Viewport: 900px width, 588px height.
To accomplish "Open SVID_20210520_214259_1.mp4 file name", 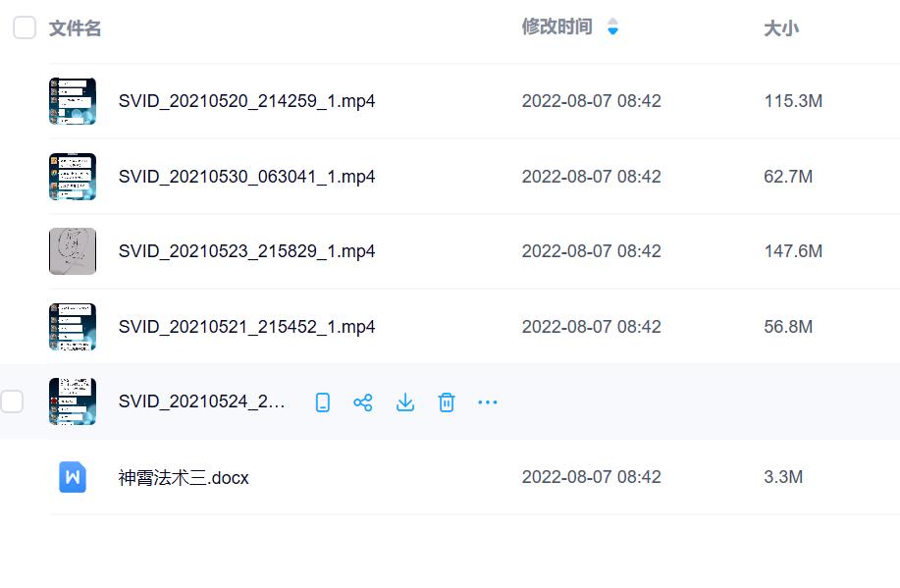I will 246,101.
